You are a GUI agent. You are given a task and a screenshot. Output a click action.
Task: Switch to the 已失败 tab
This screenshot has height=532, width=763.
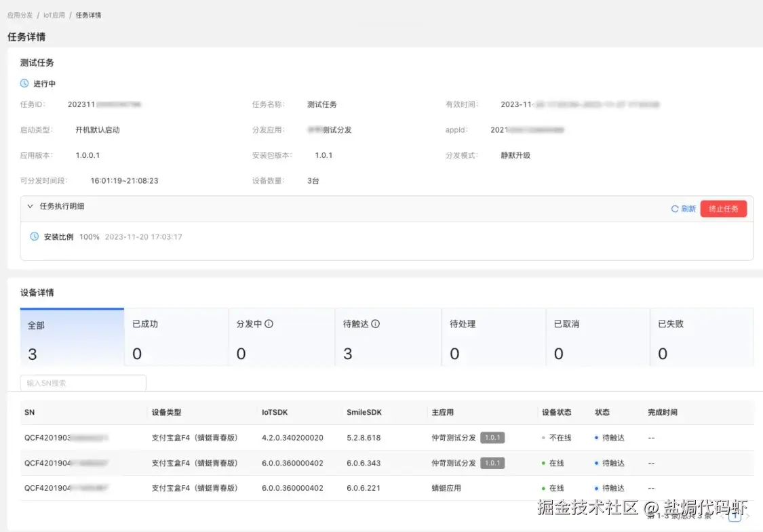click(702, 337)
